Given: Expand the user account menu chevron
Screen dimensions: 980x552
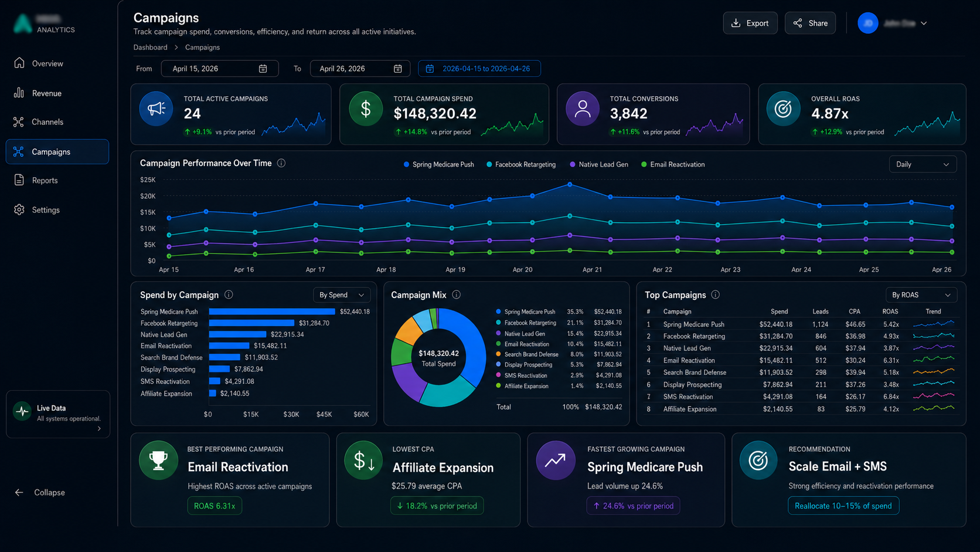Looking at the screenshot, I should pyautogui.click(x=924, y=23).
